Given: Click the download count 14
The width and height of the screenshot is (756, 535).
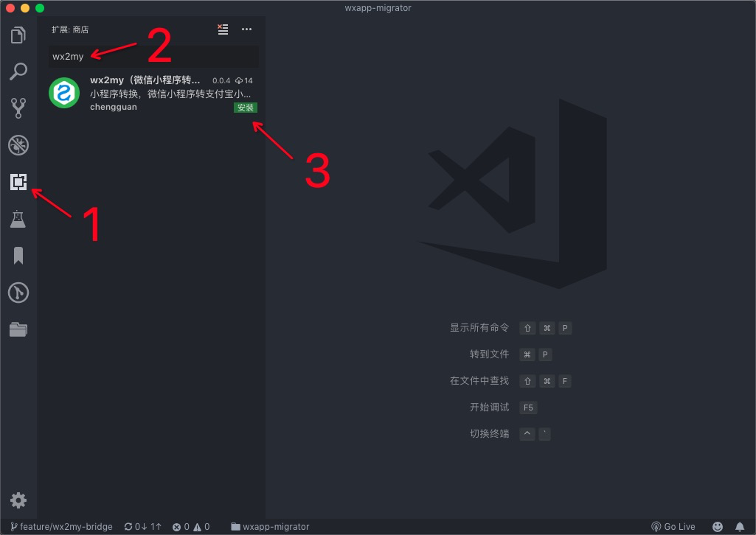Looking at the screenshot, I should [x=244, y=80].
